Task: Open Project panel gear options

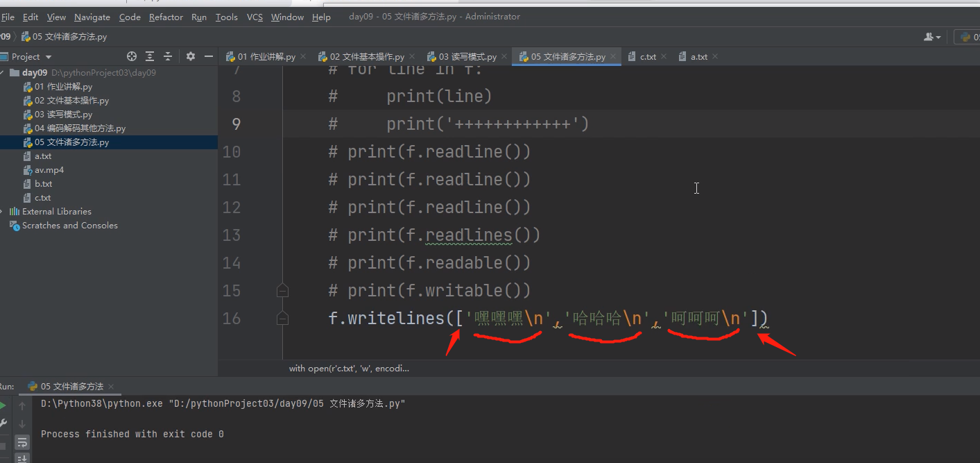Action: tap(191, 56)
